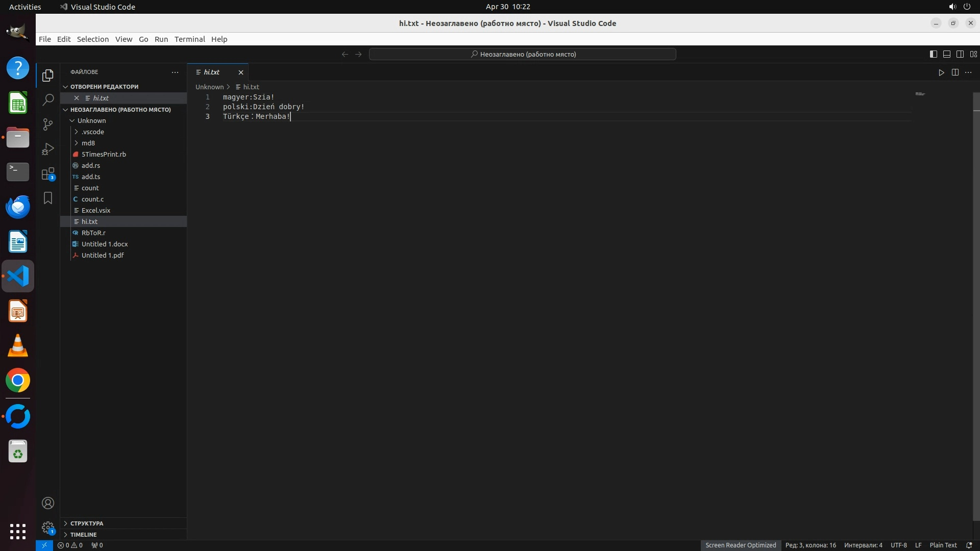Open the Selection menu

click(x=92, y=39)
